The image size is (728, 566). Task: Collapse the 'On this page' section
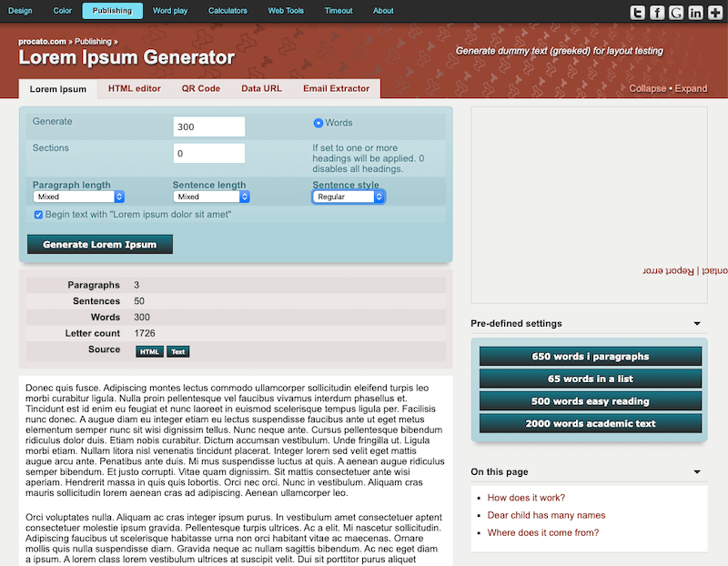tap(697, 471)
